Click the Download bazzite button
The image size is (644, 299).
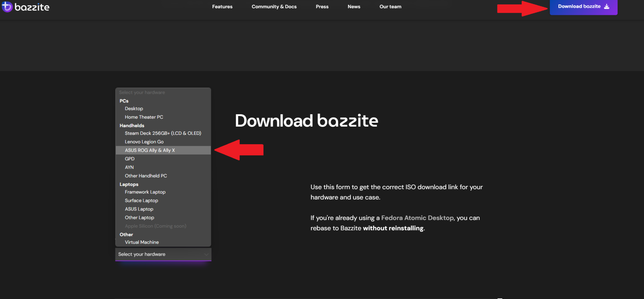point(583,7)
